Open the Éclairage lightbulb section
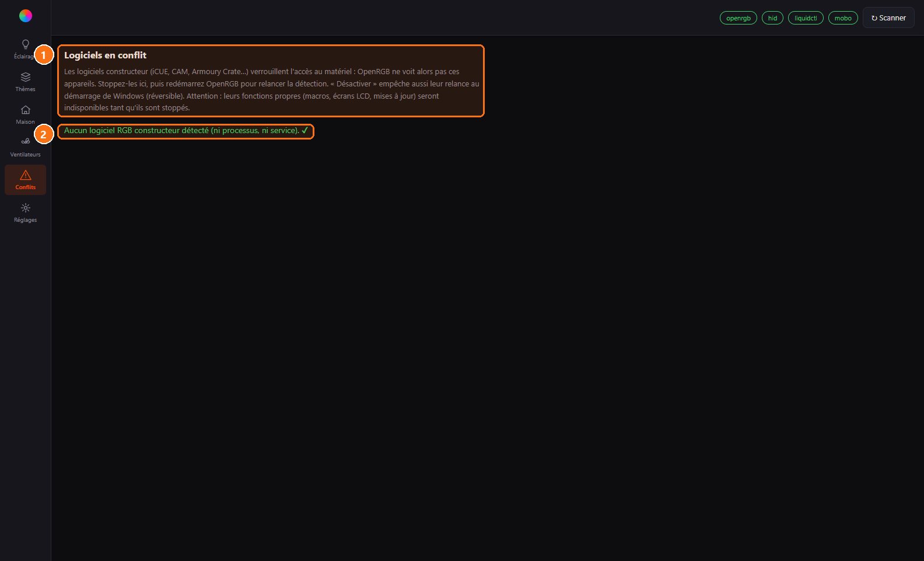924x561 pixels. point(26,44)
